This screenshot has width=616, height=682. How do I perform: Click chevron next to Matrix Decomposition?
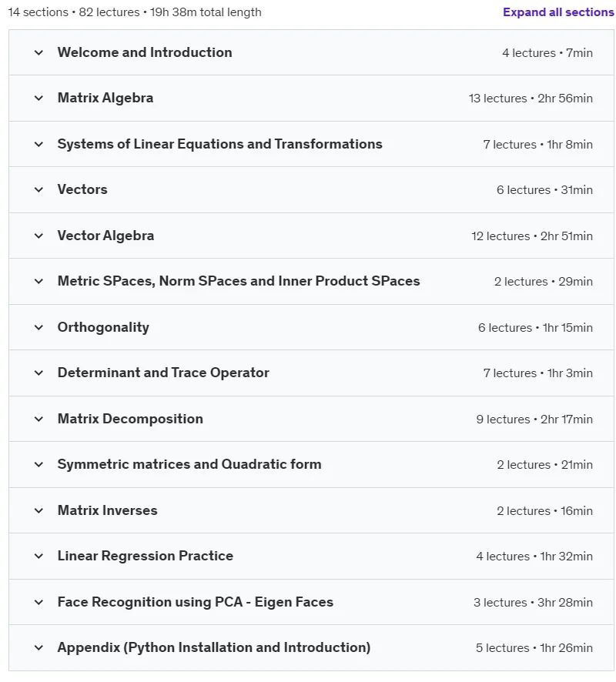pos(38,419)
